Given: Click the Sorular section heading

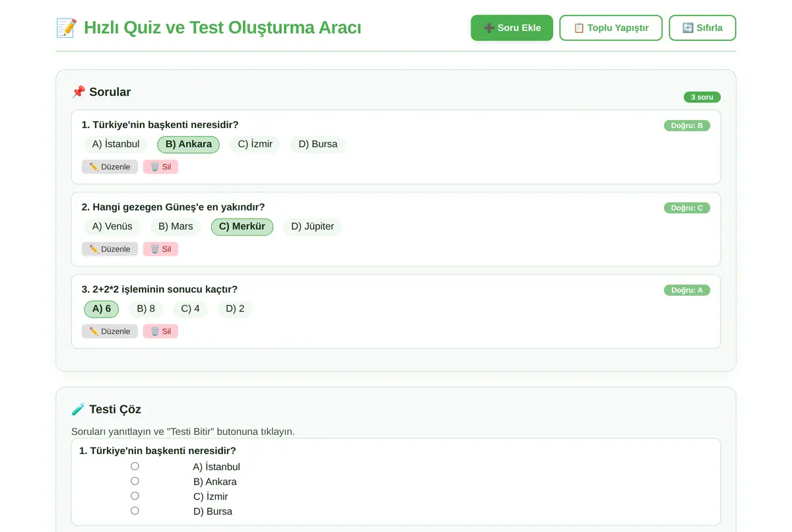Looking at the screenshot, I should point(101,92).
